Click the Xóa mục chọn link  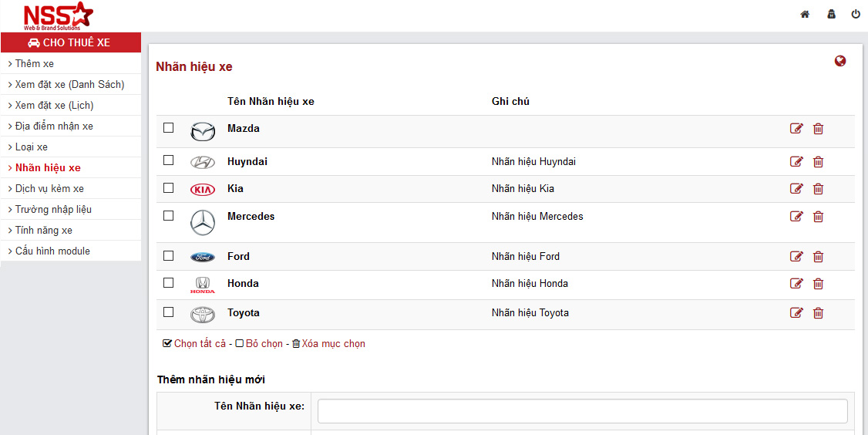point(332,344)
